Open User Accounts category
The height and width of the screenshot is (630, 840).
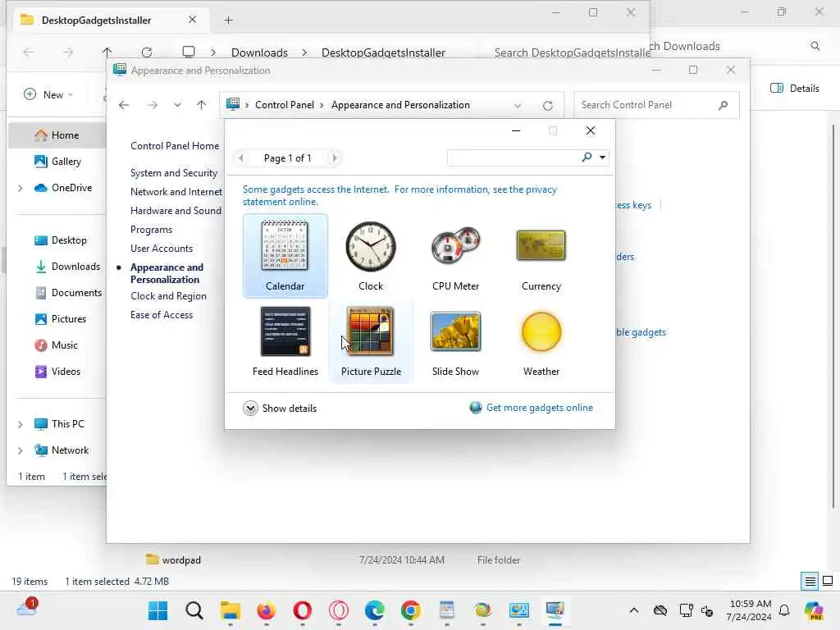[x=162, y=249]
